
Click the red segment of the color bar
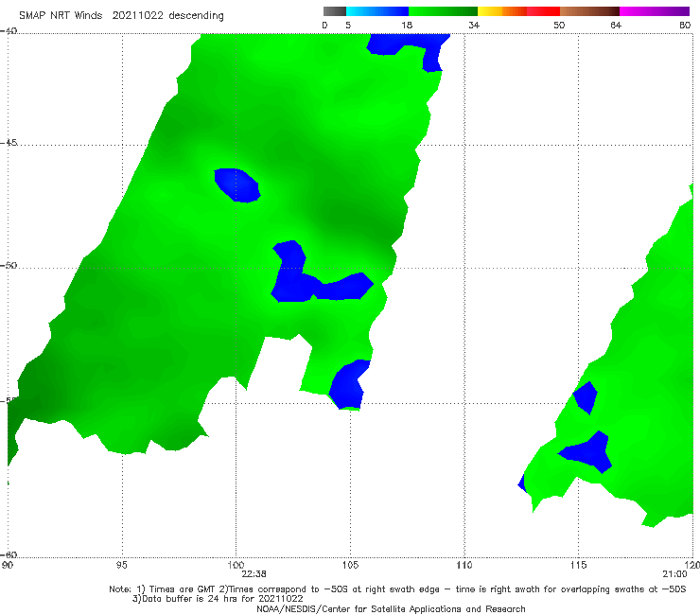[543, 11]
